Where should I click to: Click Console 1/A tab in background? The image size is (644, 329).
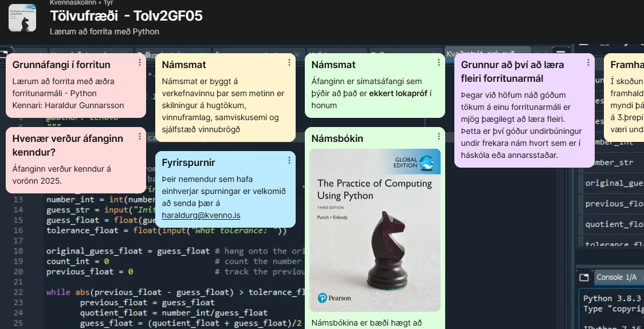point(616,278)
